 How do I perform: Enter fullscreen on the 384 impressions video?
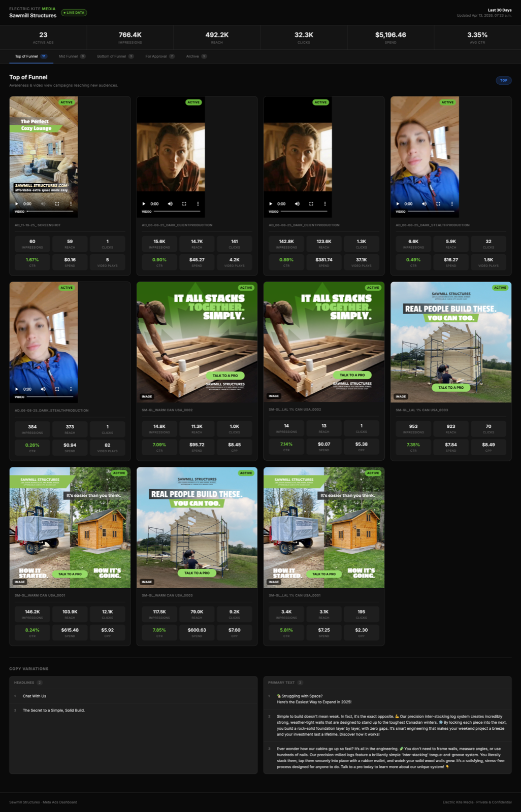pos(57,389)
